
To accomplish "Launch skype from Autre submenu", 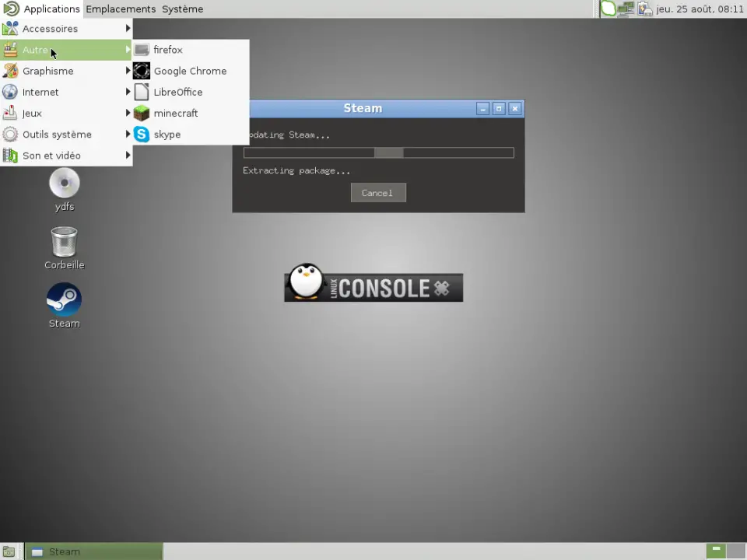I will click(x=191, y=135).
